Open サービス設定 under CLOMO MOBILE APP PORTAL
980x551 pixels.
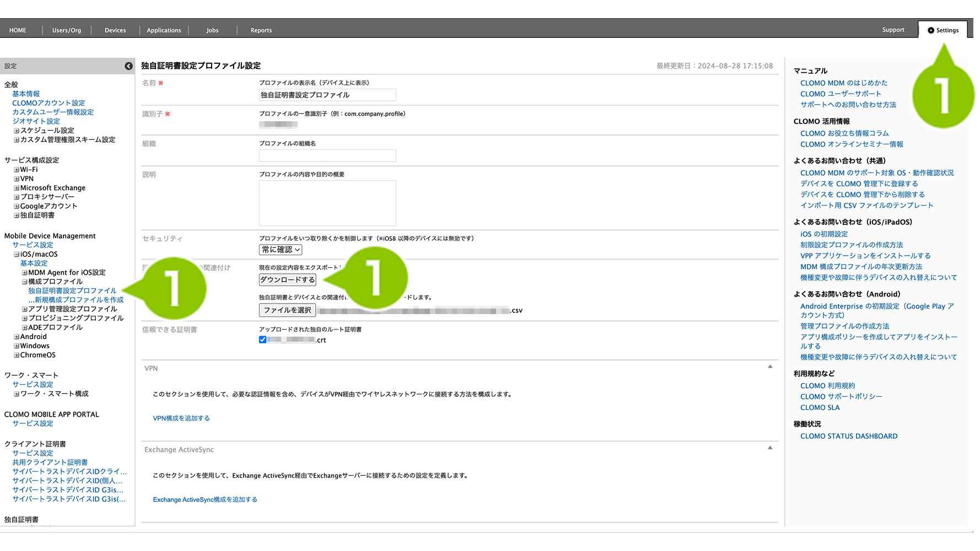pos(33,424)
